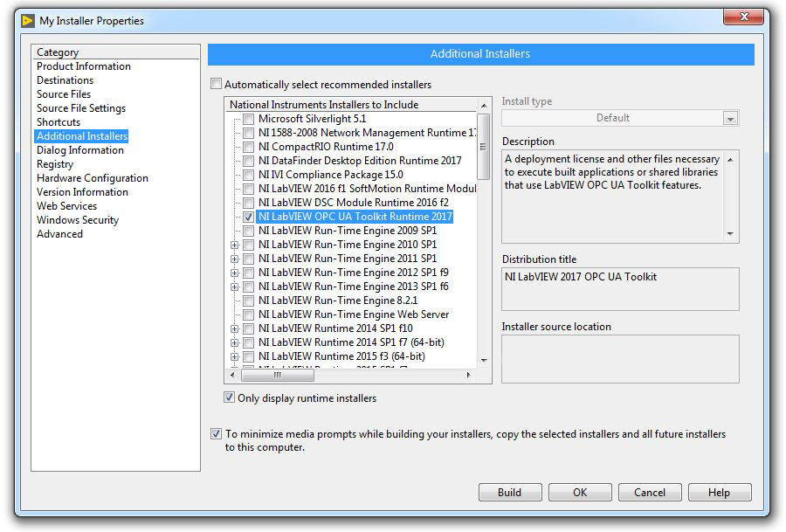This screenshot has height=532, width=786.
Task: Check NI IVI Compliance Package 15.0 checkbox
Action: pyautogui.click(x=249, y=175)
